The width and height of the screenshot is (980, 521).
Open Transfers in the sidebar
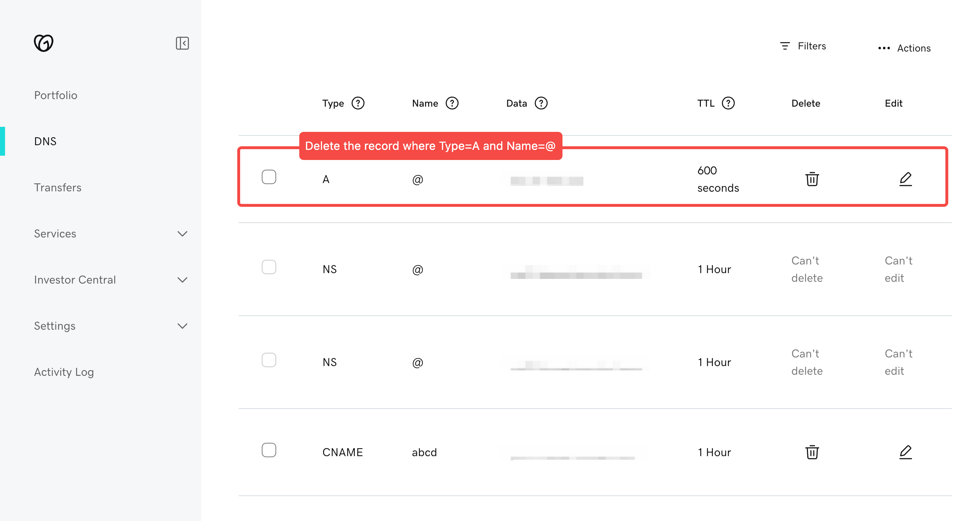57,187
